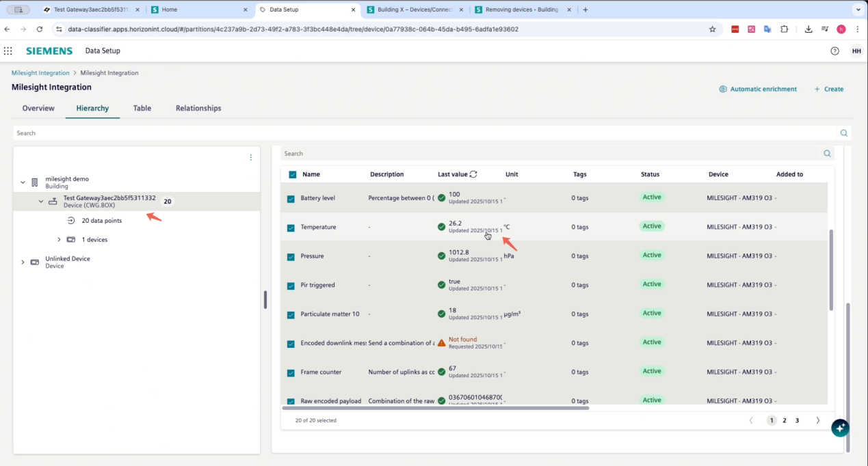Image resolution: width=868 pixels, height=466 pixels.
Task: Open the help question mark icon
Action: pos(834,51)
